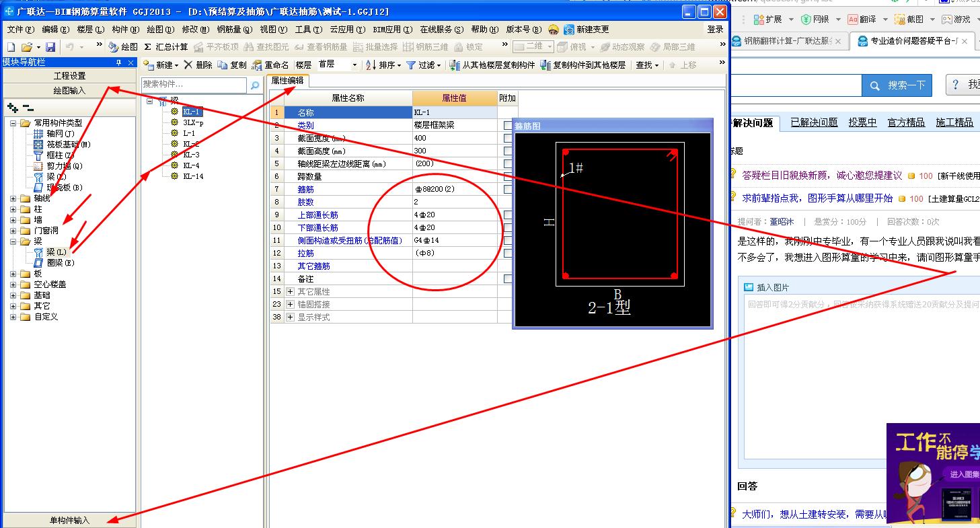This screenshot has height=528, width=980.
Task: Click the collapse-all minus icon in navigator
Action: [28, 108]
